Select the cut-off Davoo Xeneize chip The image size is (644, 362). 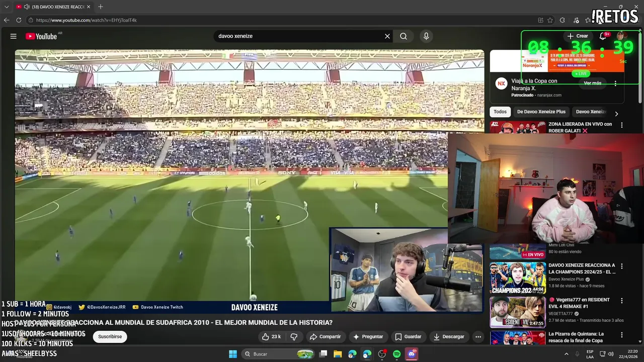coord(591,112)
